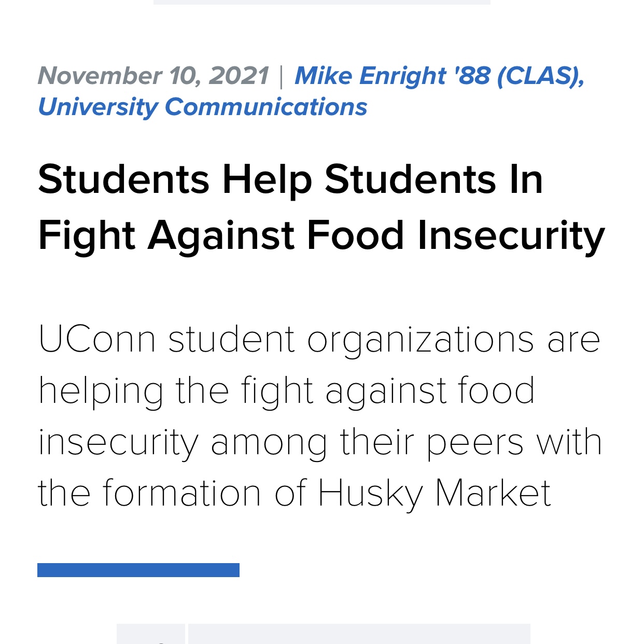Click the word "Insecurity" in the headline
Image resolution: width=644 pixels, height=644 pixels.
point(511,236)
